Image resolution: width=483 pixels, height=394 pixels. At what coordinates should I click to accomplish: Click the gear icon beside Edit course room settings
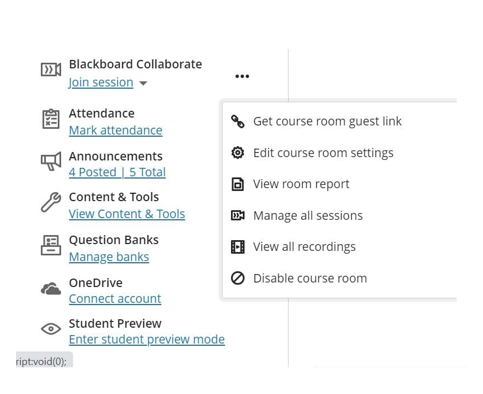(x=238, y=153)
